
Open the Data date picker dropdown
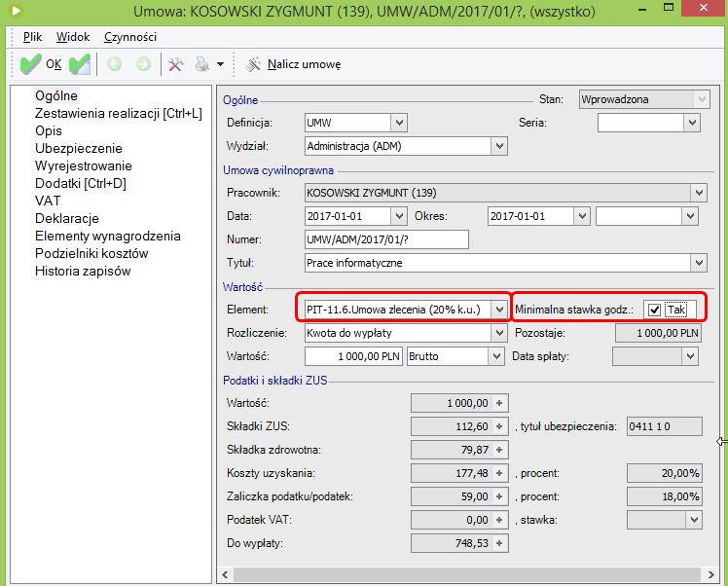(399, 216)
